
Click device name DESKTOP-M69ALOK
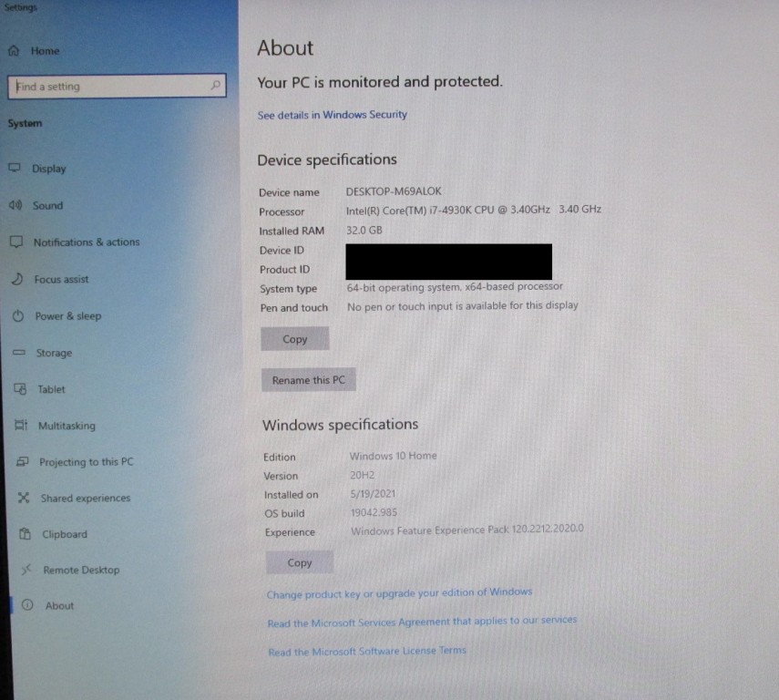point(394,191)
